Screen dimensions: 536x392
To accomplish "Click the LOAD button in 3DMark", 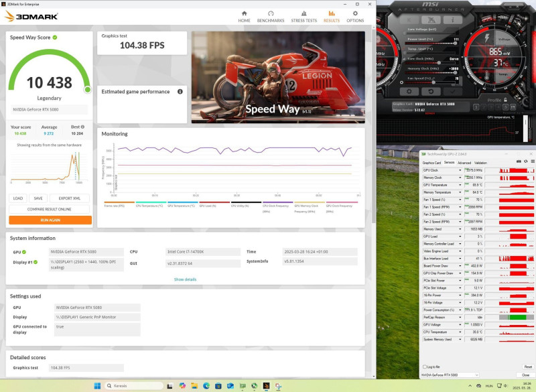I will [x=18, y=198].
